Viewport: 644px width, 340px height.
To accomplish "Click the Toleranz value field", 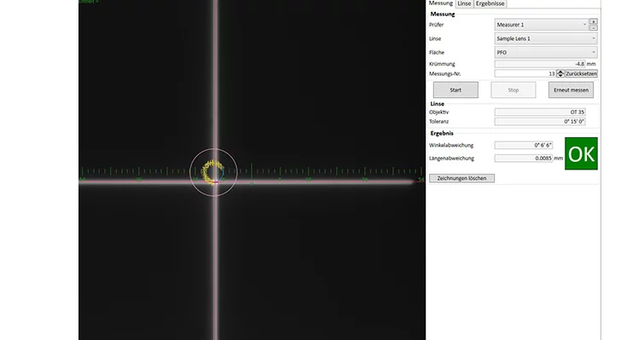I will pyautogui.click(x=540, y=121).
